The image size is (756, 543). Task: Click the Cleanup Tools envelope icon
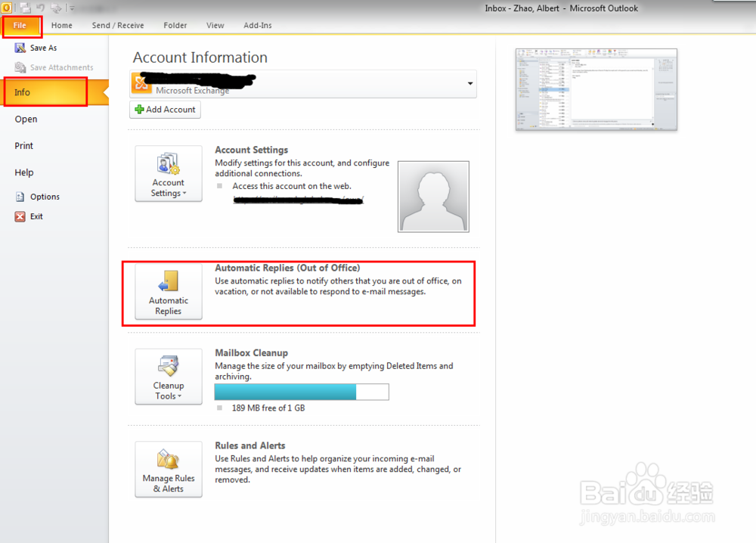point(169,365)
